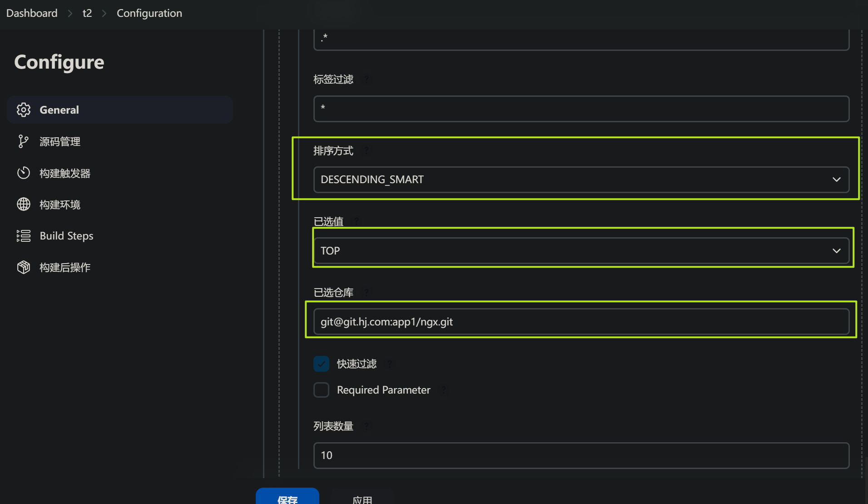868x504 pixels.
Task: Click the Dashboard breadcrumb link
Action: tap(32, 13)
